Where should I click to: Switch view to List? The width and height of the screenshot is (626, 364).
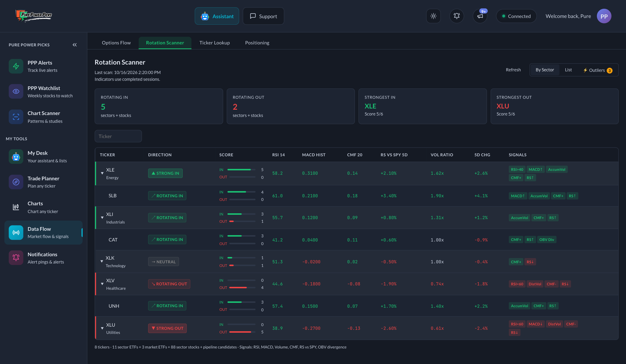coord(568,70)
